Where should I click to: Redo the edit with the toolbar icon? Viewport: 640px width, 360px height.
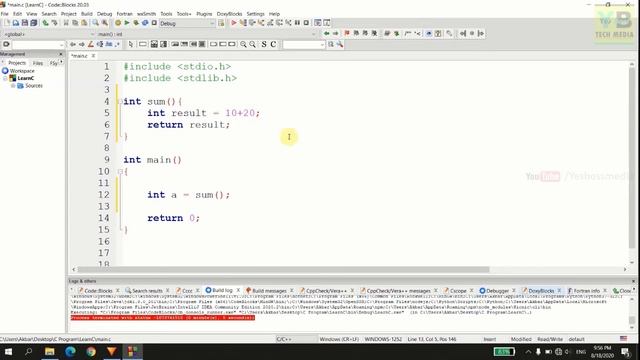54,23
